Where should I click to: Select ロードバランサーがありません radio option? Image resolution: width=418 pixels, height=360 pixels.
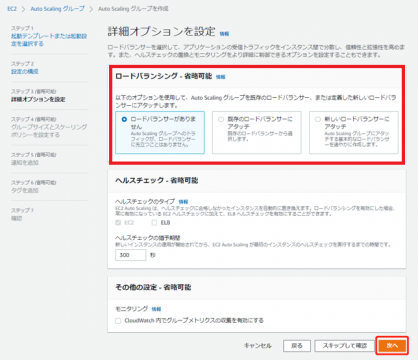pyautogui.click(x=124, y=119)
